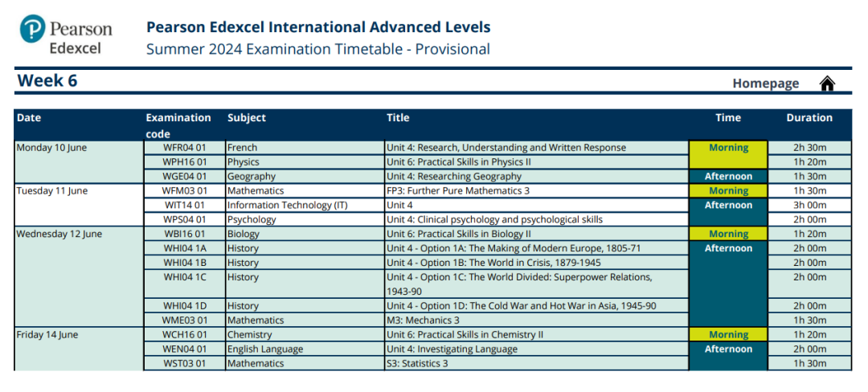This screenshot has width=868, height=392.
Task: Click the Chemistry subject cell
Action: (x=305, y=334)
